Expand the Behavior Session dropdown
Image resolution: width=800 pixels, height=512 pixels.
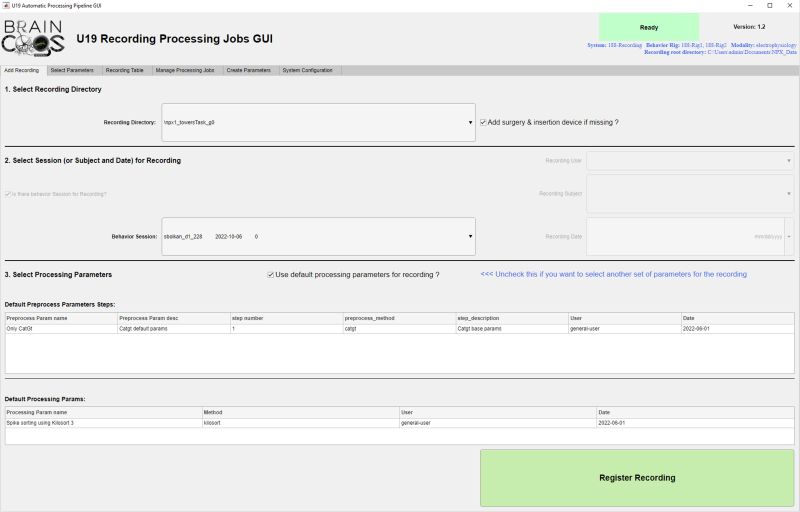pyautogui.click(x=318, y=237)
